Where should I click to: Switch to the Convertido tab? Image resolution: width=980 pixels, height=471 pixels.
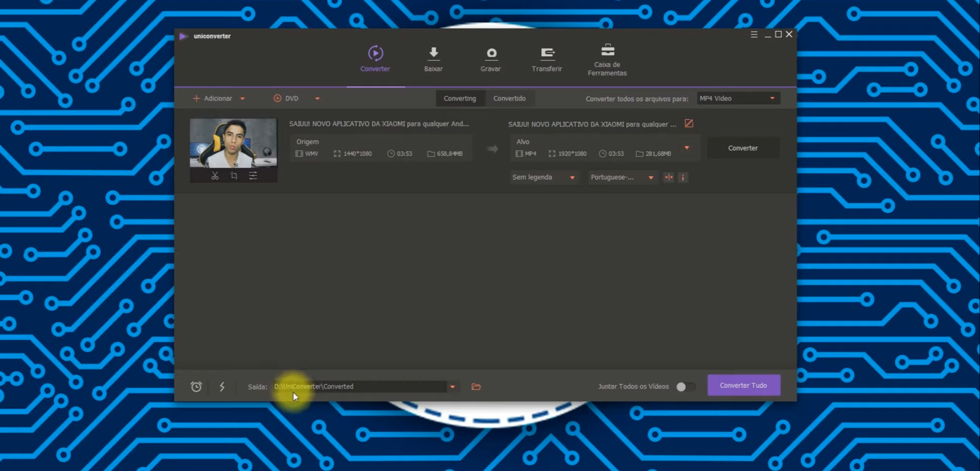click(x=509, y=99)
